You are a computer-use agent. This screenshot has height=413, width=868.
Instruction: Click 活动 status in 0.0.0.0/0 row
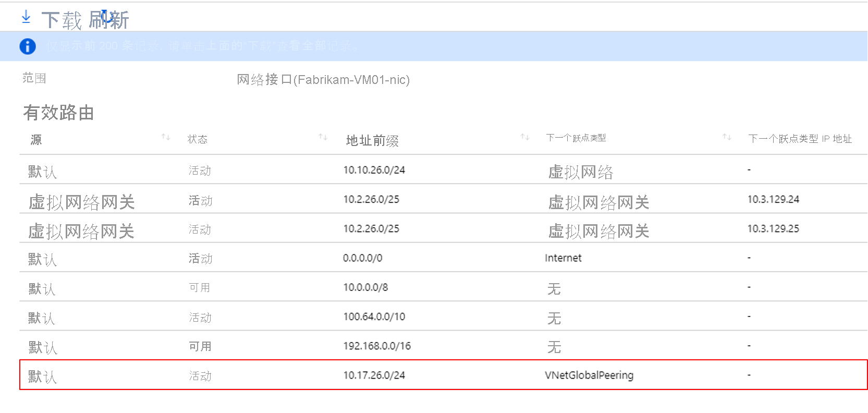200,259
